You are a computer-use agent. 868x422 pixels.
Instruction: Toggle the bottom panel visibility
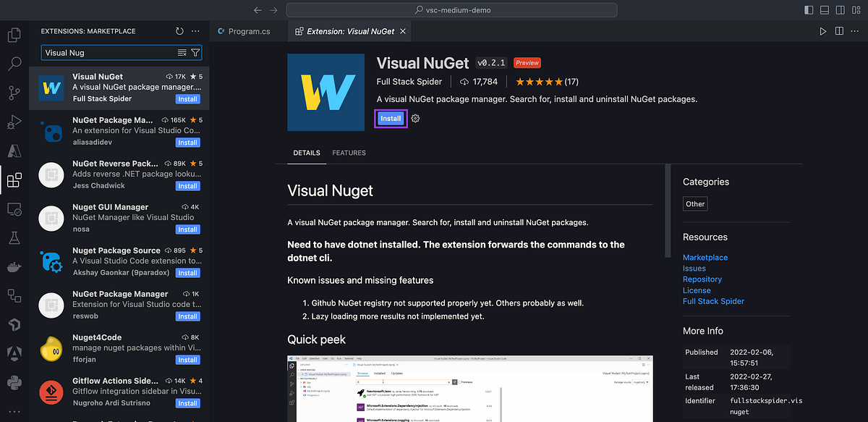[x=824, y=9]
